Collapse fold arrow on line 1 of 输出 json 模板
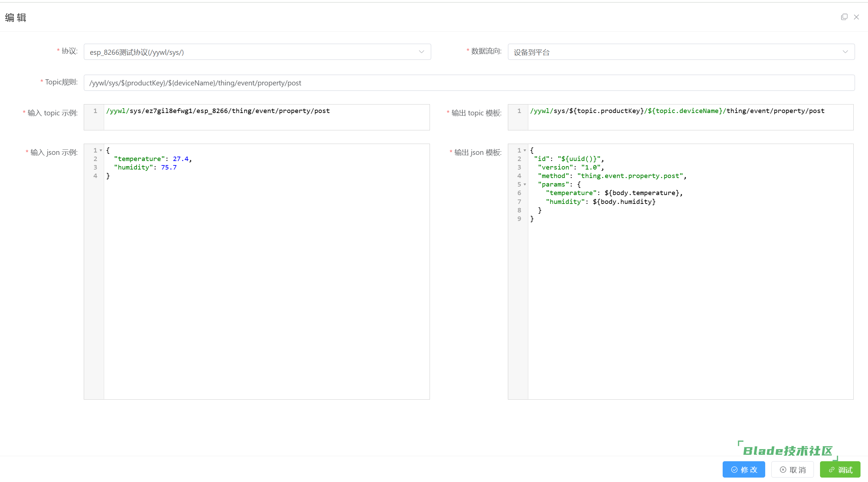This screenshot has width=868, height=482. point(525,150)
